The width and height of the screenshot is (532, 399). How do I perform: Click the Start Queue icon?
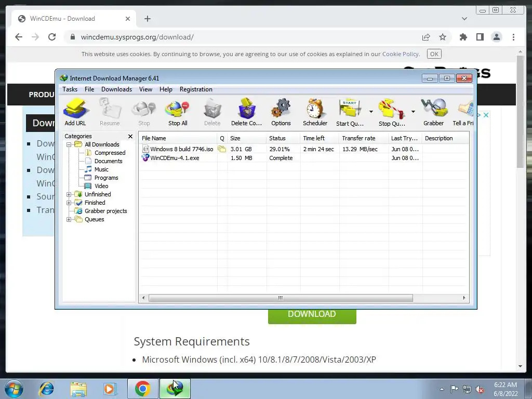[x=350, y=112]
